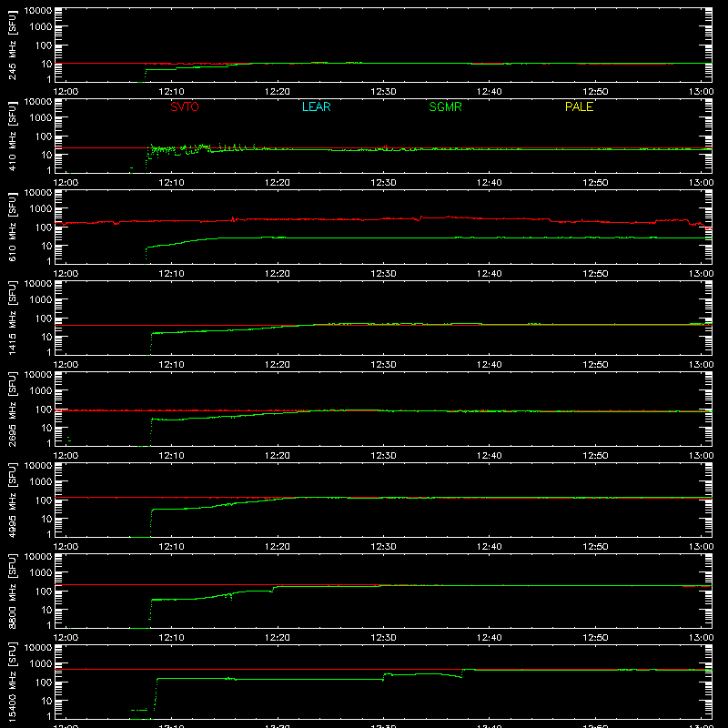Click the SGMR step at 12:37 in 15400 MHz plot
Viewport: 728px width, 728px height.
pyautogui.click(x=462, y=672)
